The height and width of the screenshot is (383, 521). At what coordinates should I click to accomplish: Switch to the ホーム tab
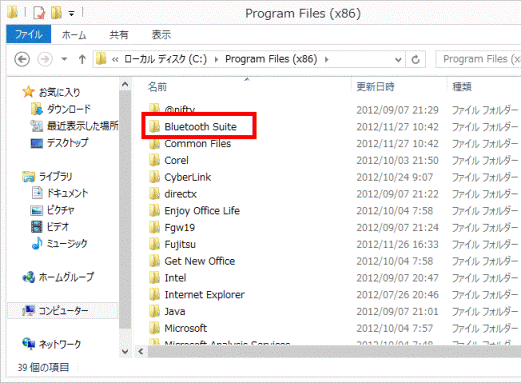[x=74, y=35]
